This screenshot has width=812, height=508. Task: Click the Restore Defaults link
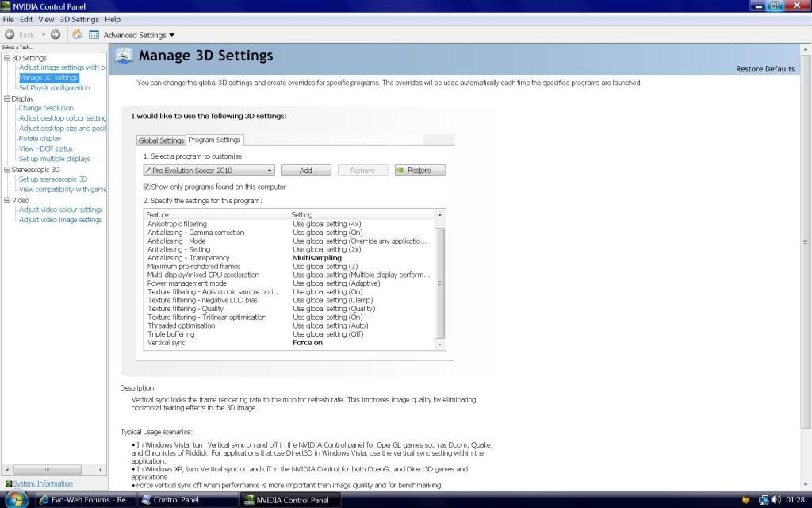[765, 69]
